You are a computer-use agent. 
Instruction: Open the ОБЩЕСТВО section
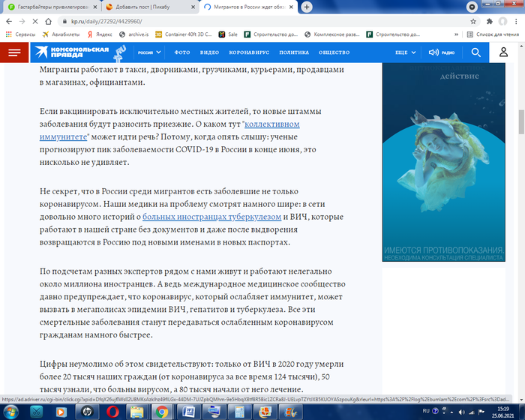[334, 52]
